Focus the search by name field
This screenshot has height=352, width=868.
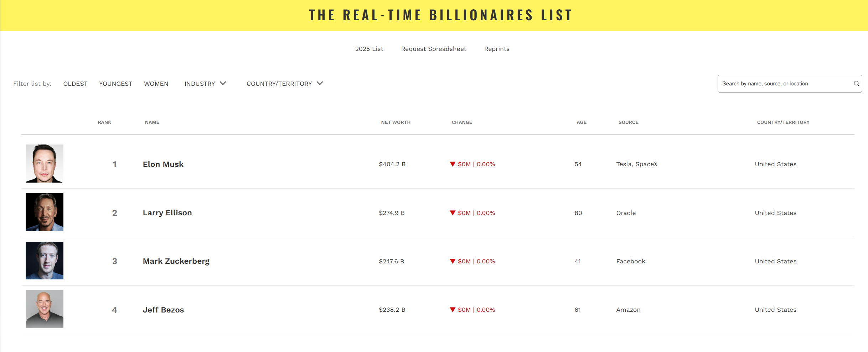pos(784,84)
